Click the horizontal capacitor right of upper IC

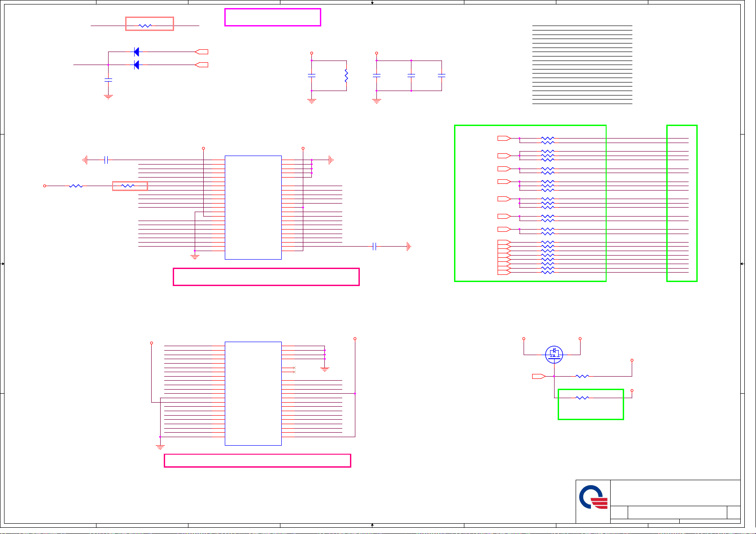point(375,246)
